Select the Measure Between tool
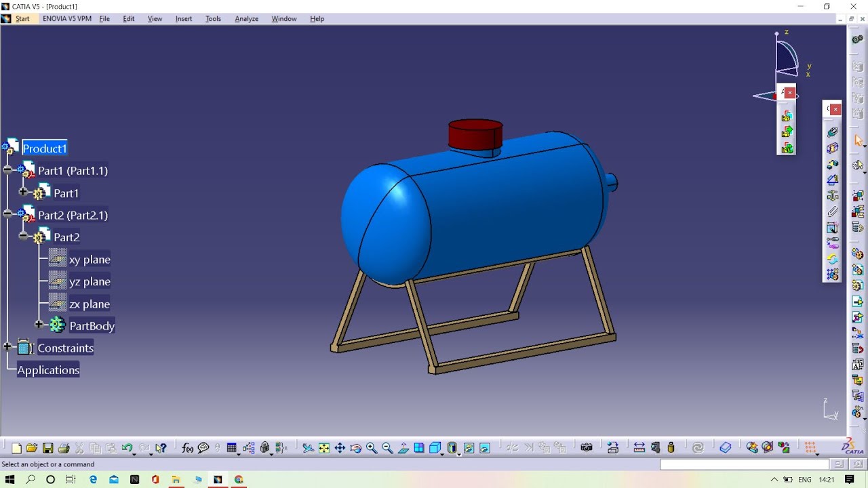 pyautogui.click(x=639, y=448)
